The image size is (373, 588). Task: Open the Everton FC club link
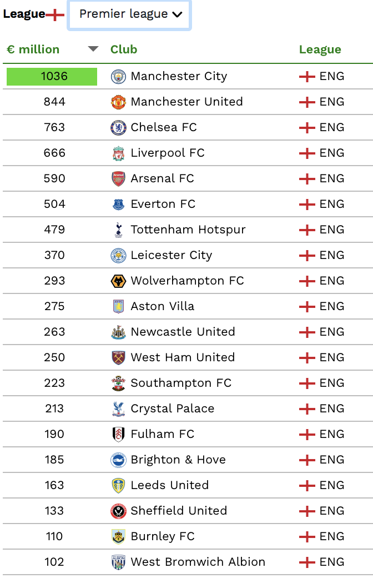pos(163,204)
